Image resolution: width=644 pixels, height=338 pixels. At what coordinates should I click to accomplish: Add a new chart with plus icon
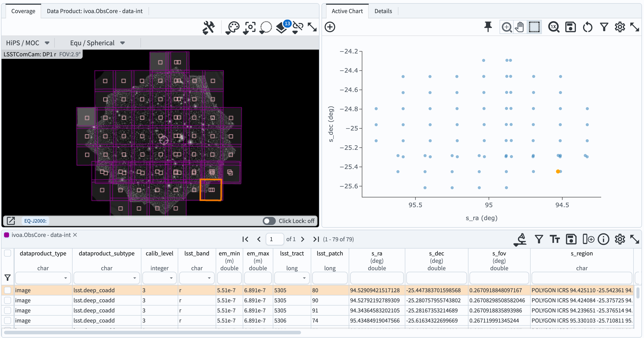click(x=330, y=27)
